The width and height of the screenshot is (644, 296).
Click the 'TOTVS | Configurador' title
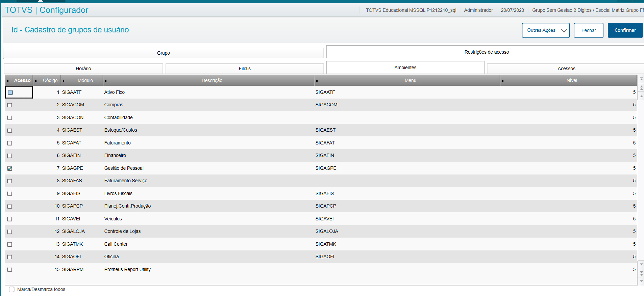[x=47, y=10]
